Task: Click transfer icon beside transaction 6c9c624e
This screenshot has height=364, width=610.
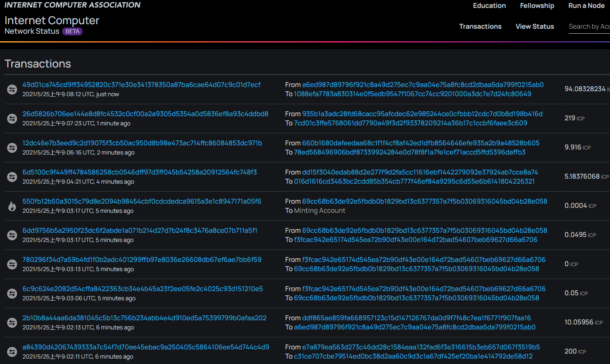Action: click(x=12, y=294)
